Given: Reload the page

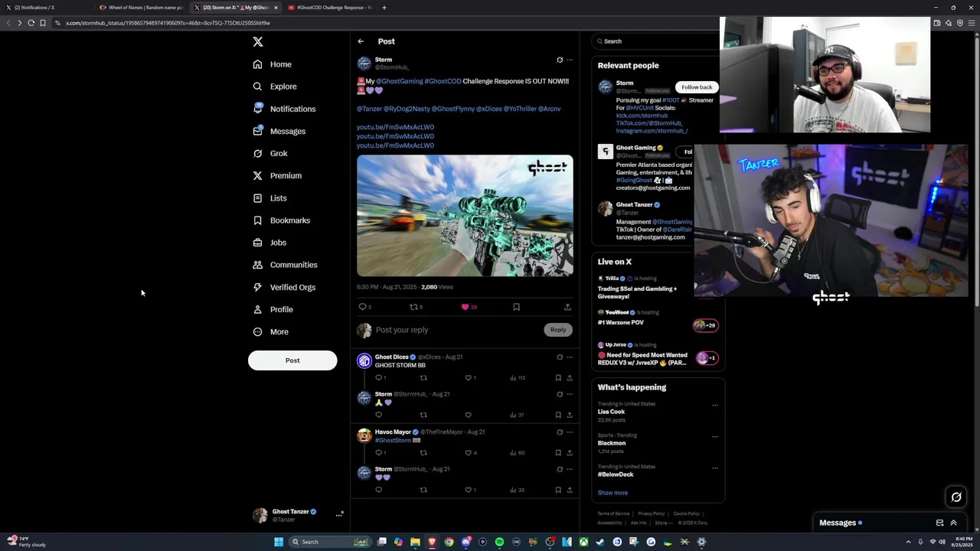Looking at the screenshot, I should pyautogui.click(x=31, y=23).
